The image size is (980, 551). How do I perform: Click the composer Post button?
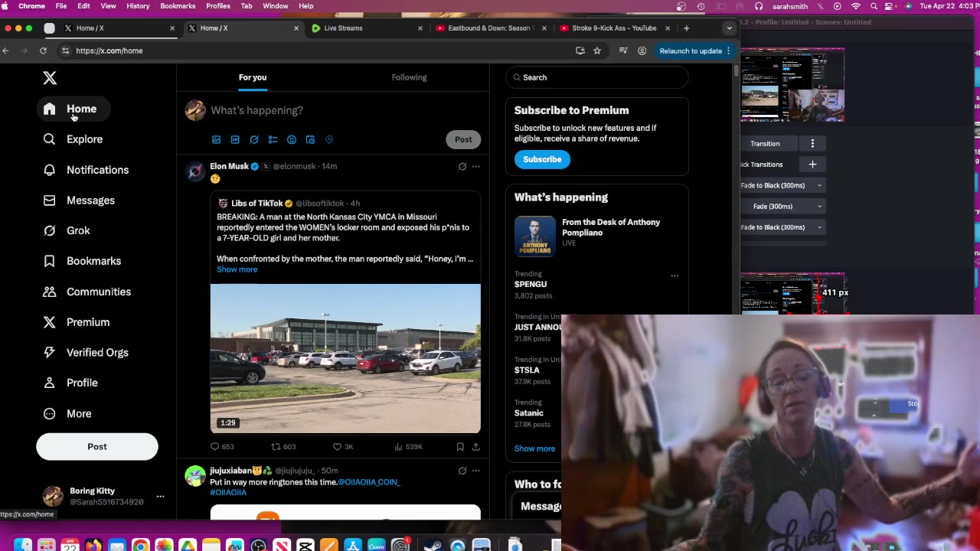coord(463,139)
